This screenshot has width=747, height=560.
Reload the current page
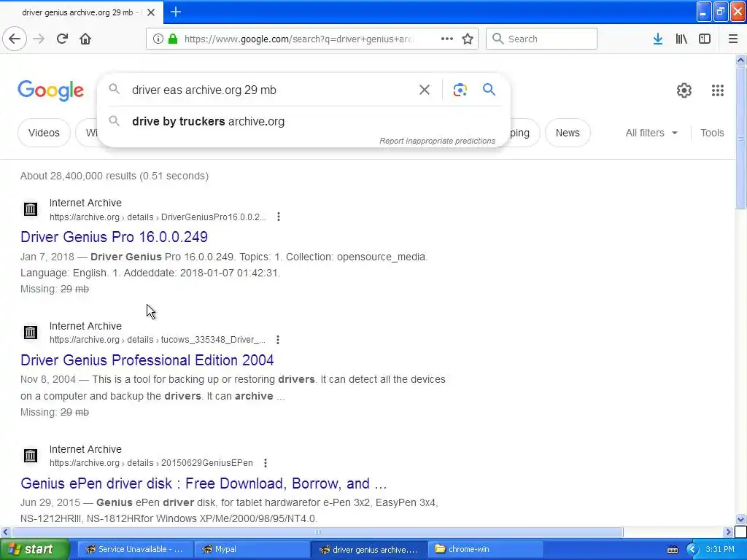[62, 39]
